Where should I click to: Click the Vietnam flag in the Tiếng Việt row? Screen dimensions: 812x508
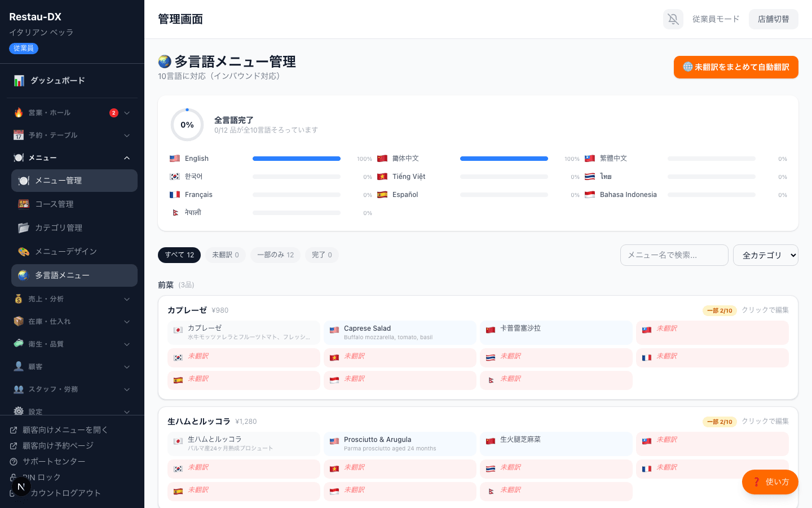pos(382,177)
